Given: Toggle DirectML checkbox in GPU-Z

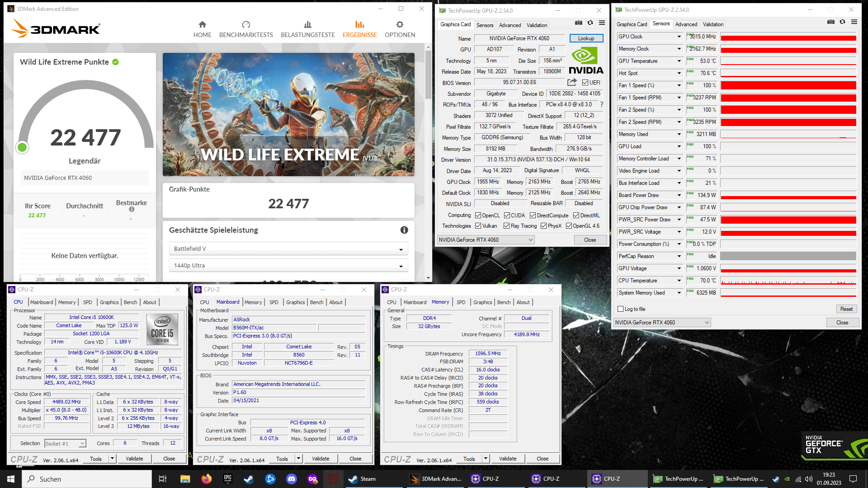Looking at the screenshot, I should tap(576, 216).
